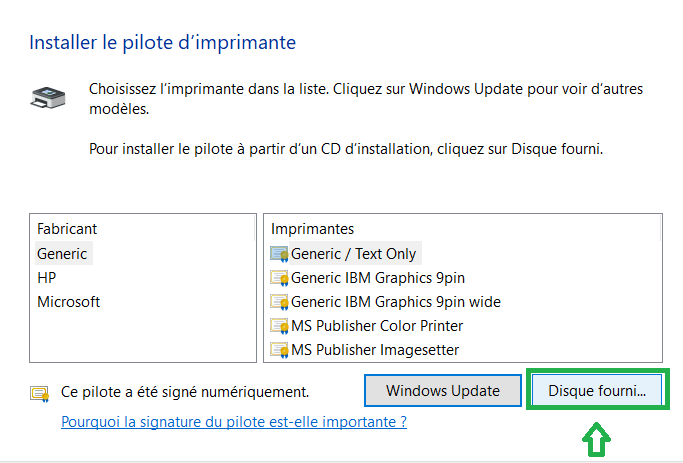The image size is (683, 463).
Task: Click the Generic IBM Graphics 9pin wide icon
Action: click(279, 302)
